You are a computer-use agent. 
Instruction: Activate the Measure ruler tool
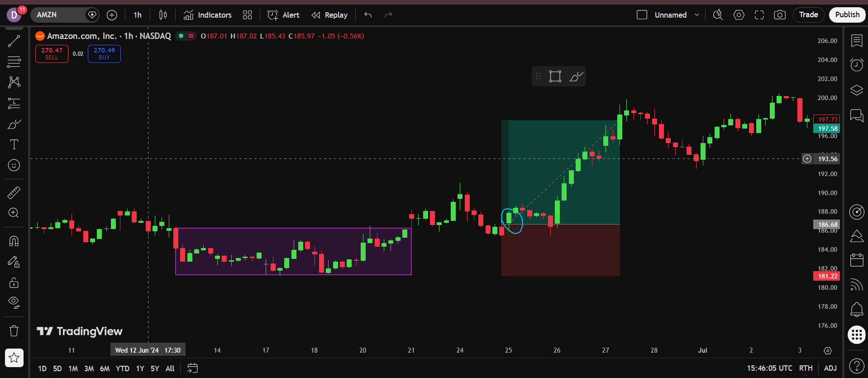14,193
